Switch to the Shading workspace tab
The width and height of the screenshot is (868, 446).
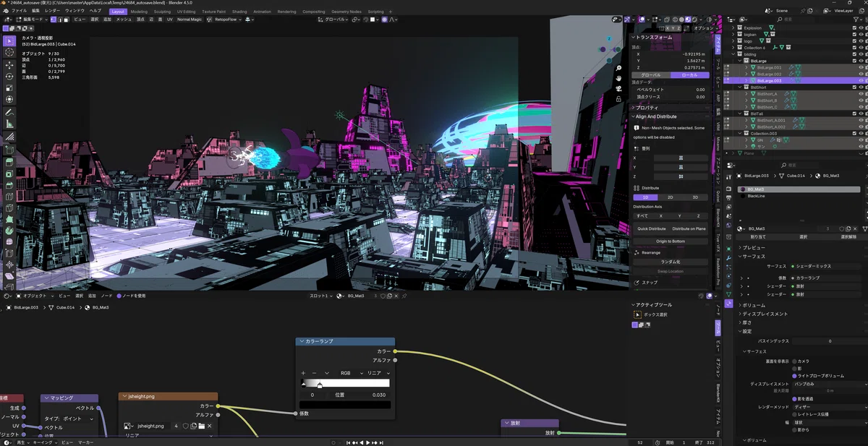click(239, 12)
